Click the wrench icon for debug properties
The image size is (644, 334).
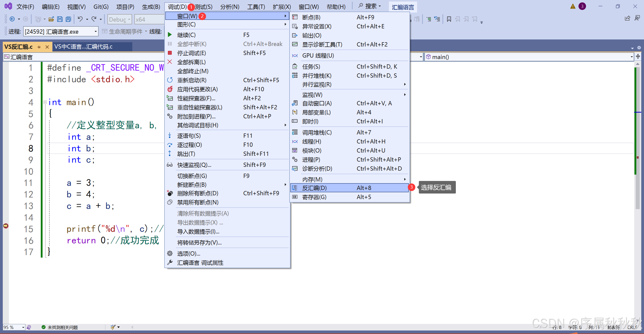pyautogui.click(x=170, y=262)
